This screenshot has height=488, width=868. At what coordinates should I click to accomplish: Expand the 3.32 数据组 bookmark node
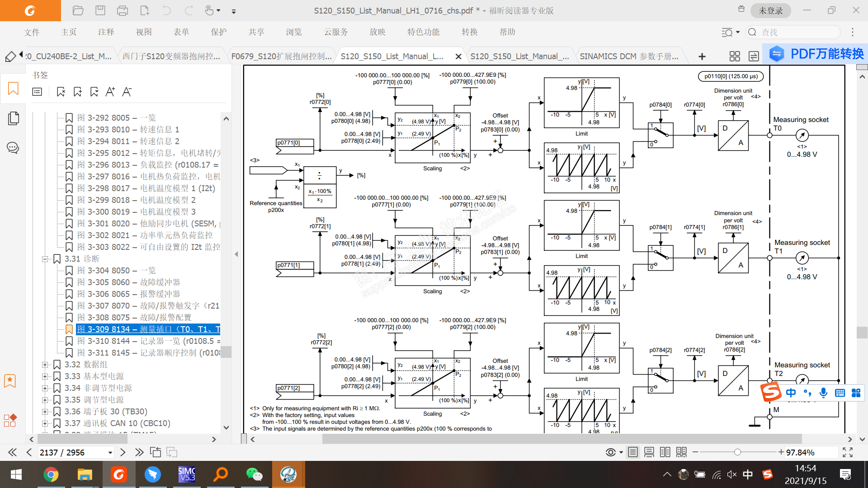tap(45, 365)
